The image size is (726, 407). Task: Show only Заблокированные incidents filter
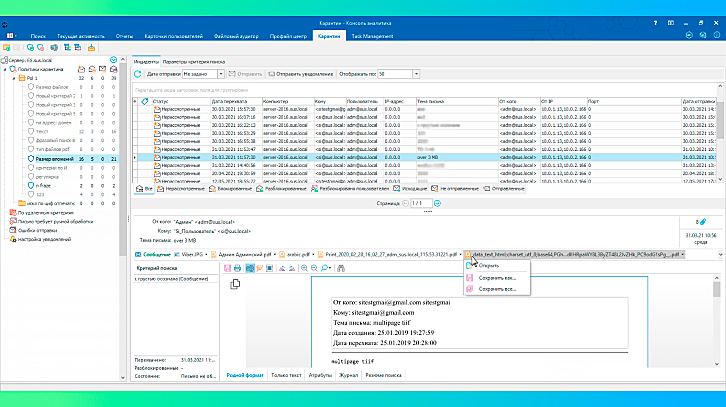click(228, 188)
